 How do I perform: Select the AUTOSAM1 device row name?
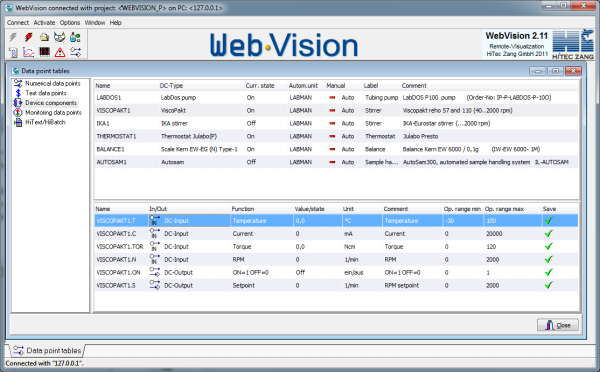click(111, 162)
